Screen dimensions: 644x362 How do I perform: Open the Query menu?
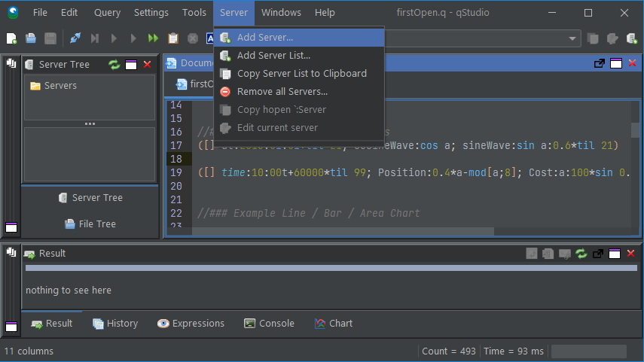107,13
